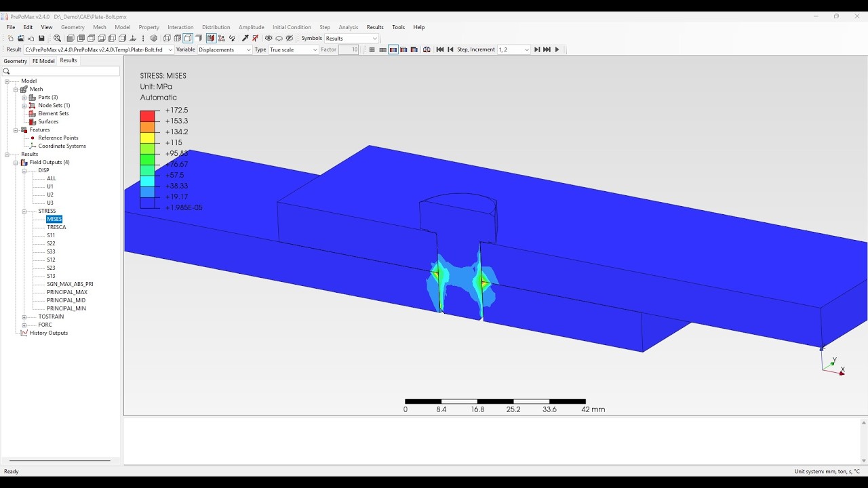Click the red legend color band
868x488 pixels.
coord(149,116)
